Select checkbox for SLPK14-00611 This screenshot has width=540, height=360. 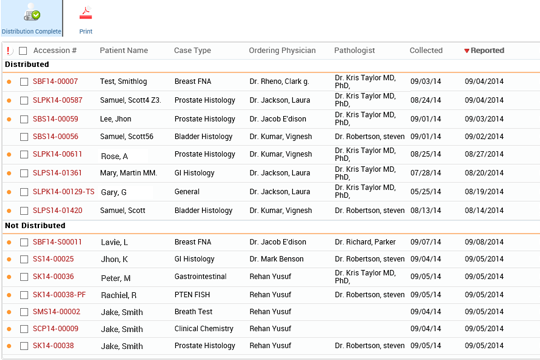24,155
